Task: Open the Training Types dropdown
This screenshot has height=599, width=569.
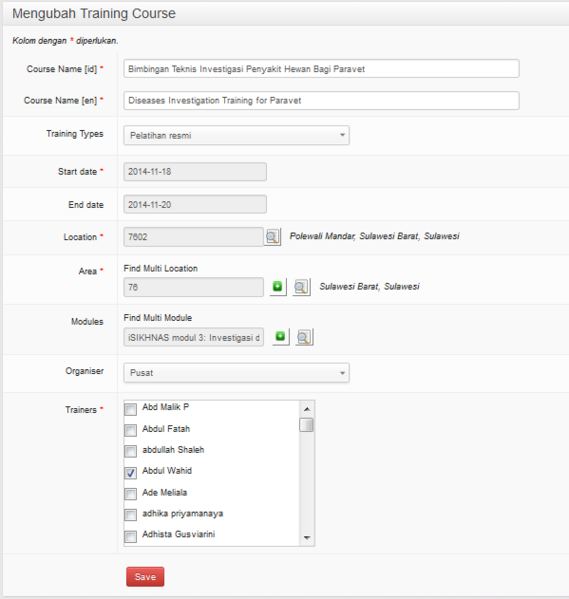Action: pos(236,135)
